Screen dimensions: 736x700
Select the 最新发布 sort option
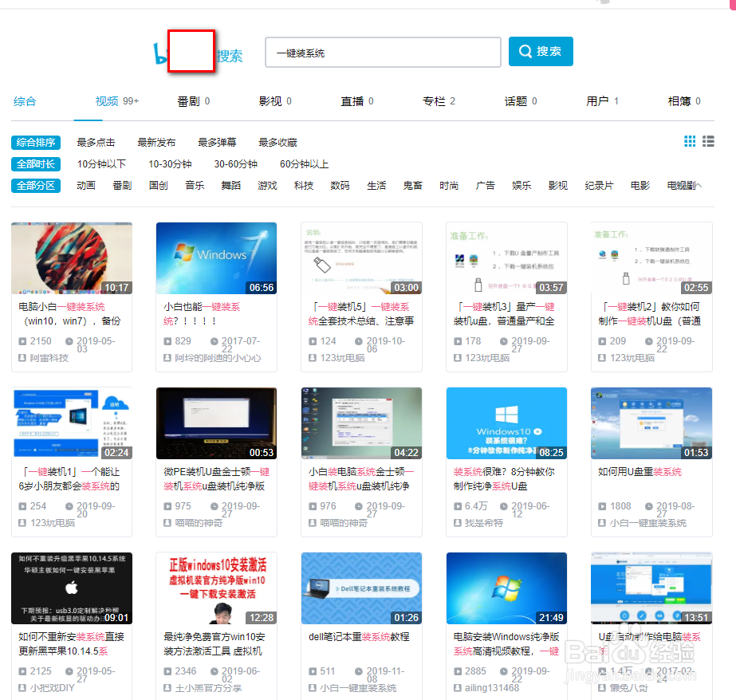point(155,142)
